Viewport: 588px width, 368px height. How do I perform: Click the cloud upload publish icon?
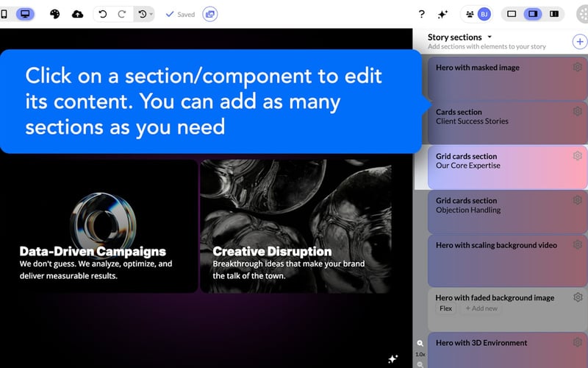(x=77, y=14)
